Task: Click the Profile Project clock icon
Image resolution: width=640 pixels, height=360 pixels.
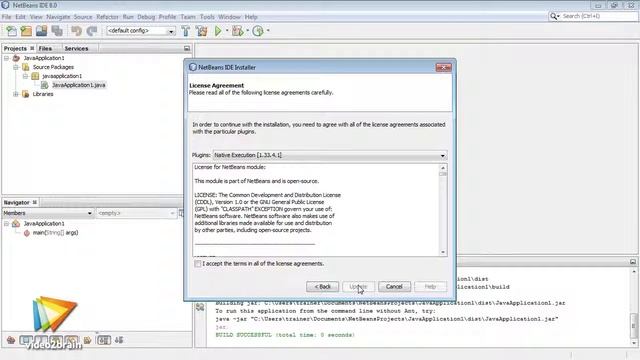Action: click(x=258, y=31)
